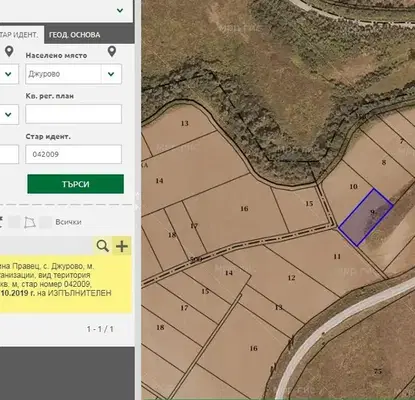Toggle checkbox left of the polygon icon
Viewport: 415px width, 400px height.
[14, 222]
